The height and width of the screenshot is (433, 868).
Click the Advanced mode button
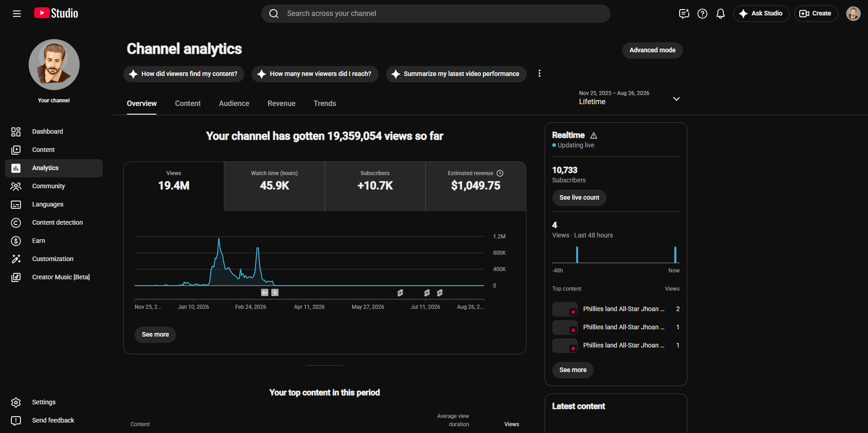click(652, 50)
